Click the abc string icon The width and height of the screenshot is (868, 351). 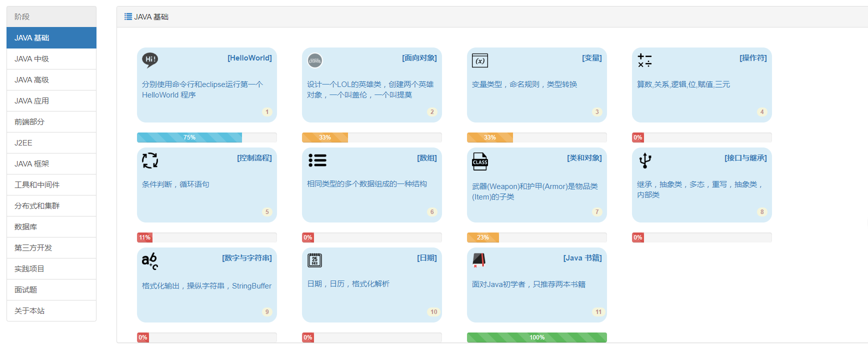[150, 261]
